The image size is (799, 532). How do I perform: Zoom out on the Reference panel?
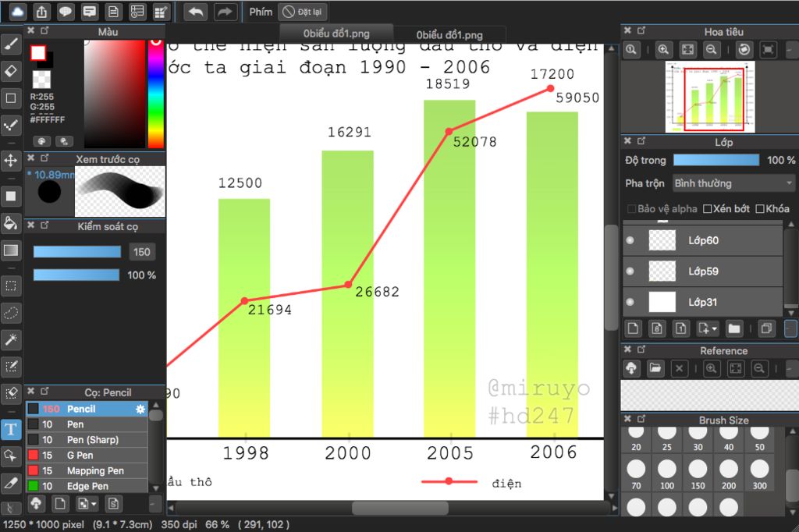[759, 368]
